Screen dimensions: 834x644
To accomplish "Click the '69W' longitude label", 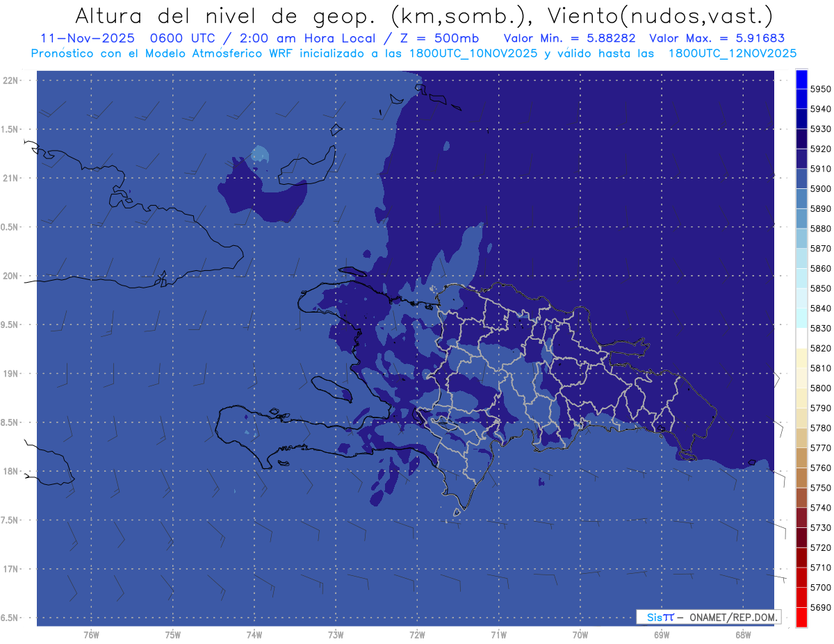I will click(662, 635).
